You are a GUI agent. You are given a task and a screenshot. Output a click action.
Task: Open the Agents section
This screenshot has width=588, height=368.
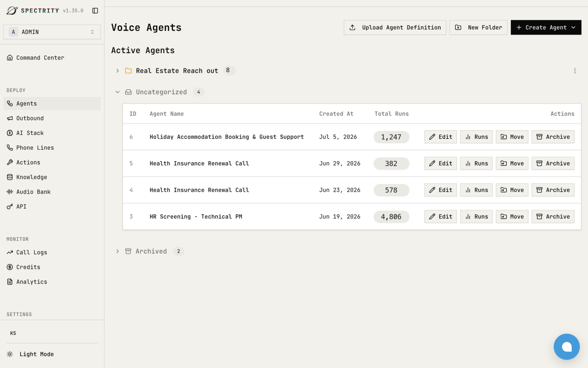[52, 103]
